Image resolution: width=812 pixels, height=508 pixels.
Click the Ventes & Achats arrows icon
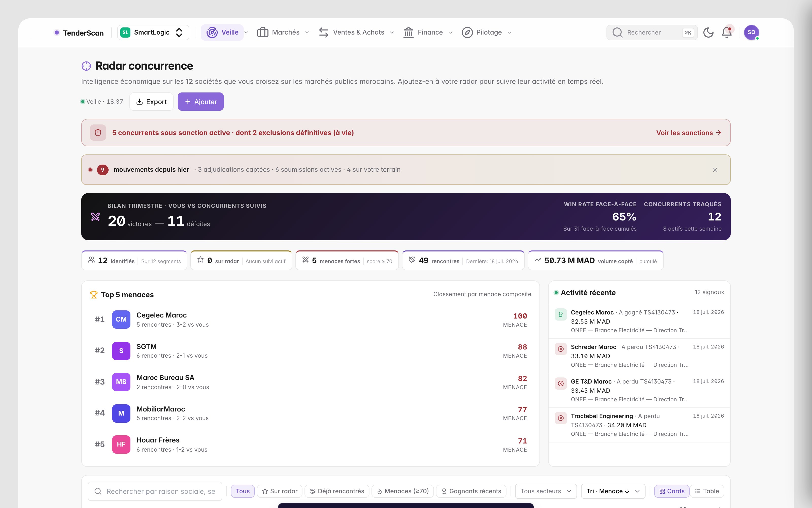tap(324, 33)
